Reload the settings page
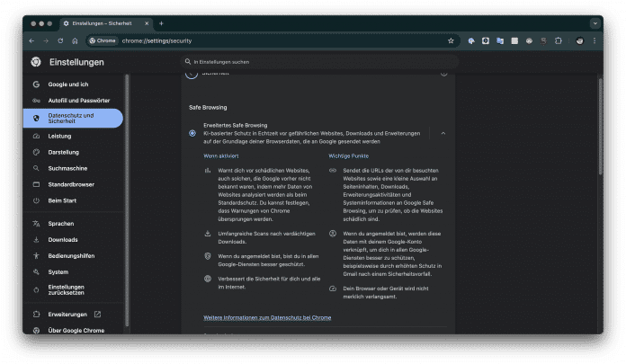The image size is (626, 364). [60, 40]
